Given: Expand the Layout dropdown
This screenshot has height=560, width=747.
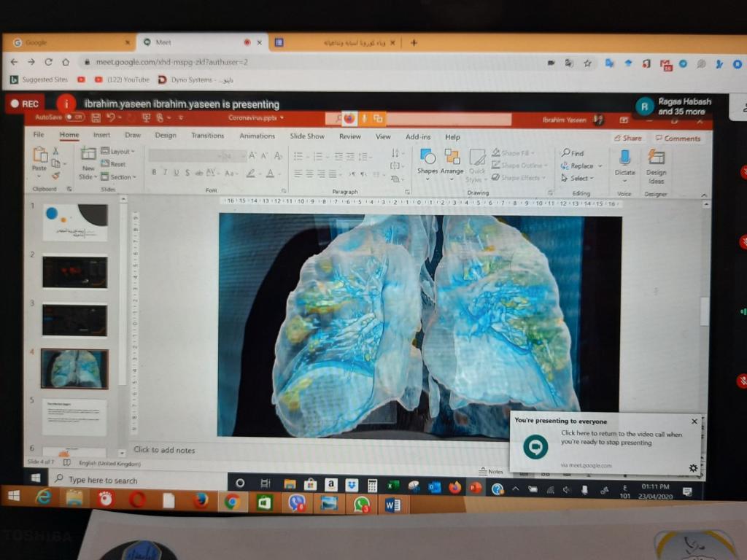Looking at the screenshot, I should pos(118,152).
